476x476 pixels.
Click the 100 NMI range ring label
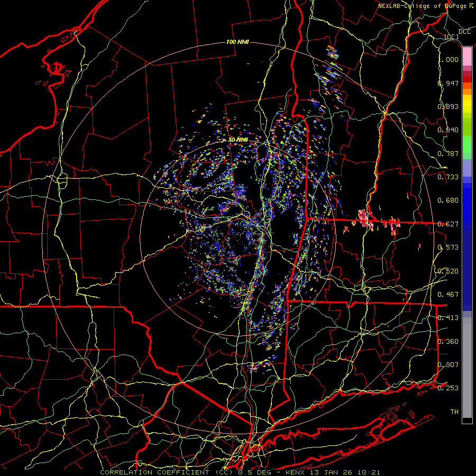(x=237, y=42)
